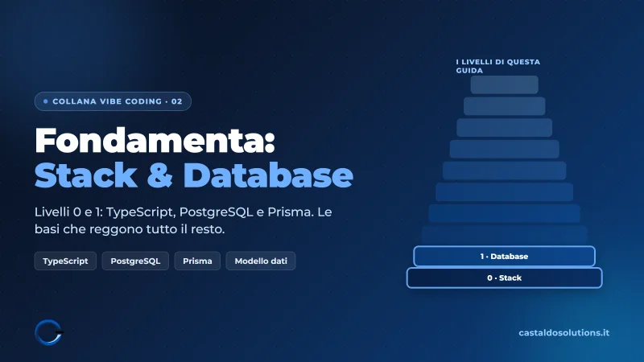Click the 'basi che reggono tutto il resto.' line
This screenshot has height=362, width=644.
(x=130, y=229)
